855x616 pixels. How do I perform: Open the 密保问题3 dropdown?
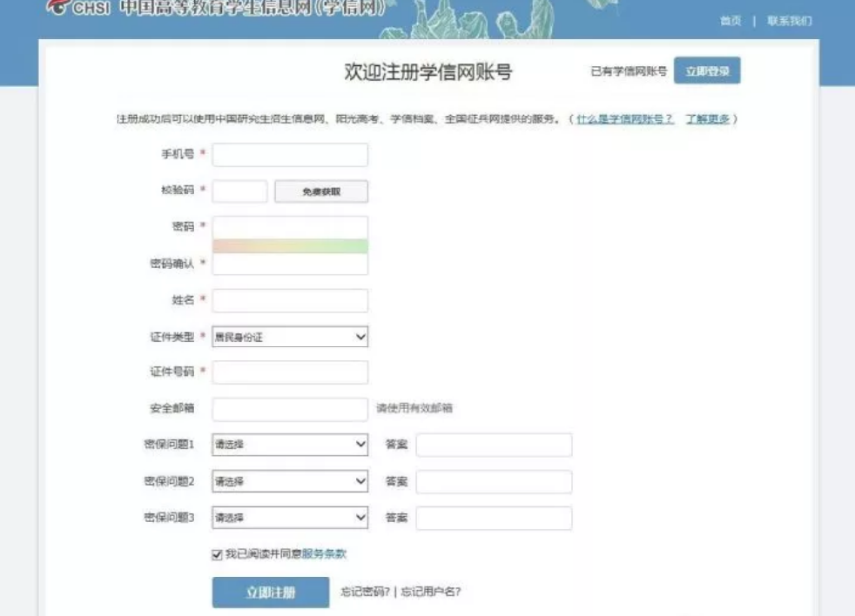(290, 518)
